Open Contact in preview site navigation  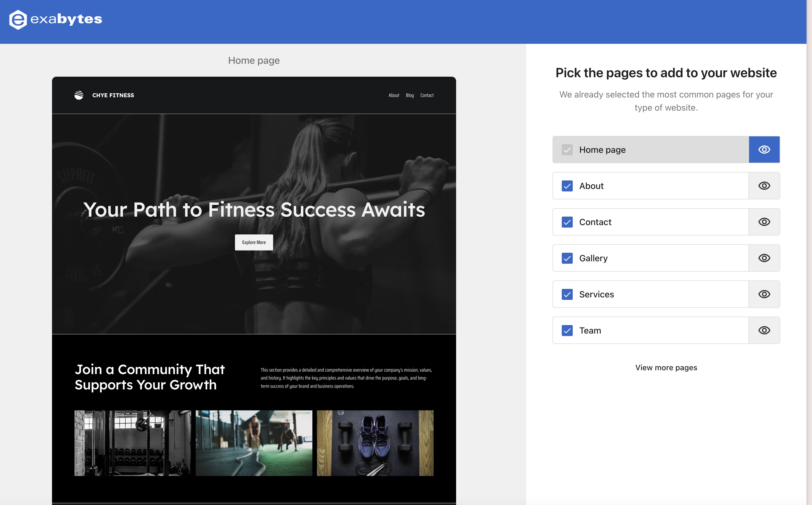(427, 95)
